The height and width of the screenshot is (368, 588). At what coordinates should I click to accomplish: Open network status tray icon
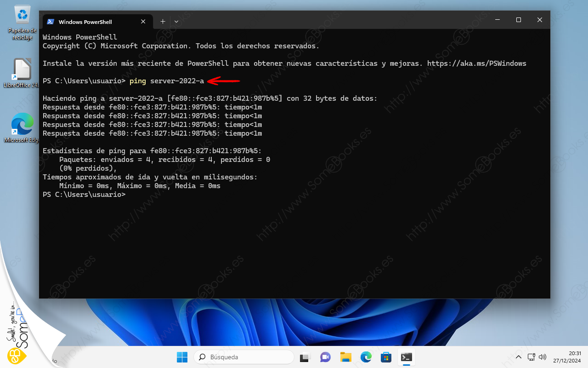tap(531, 357)
